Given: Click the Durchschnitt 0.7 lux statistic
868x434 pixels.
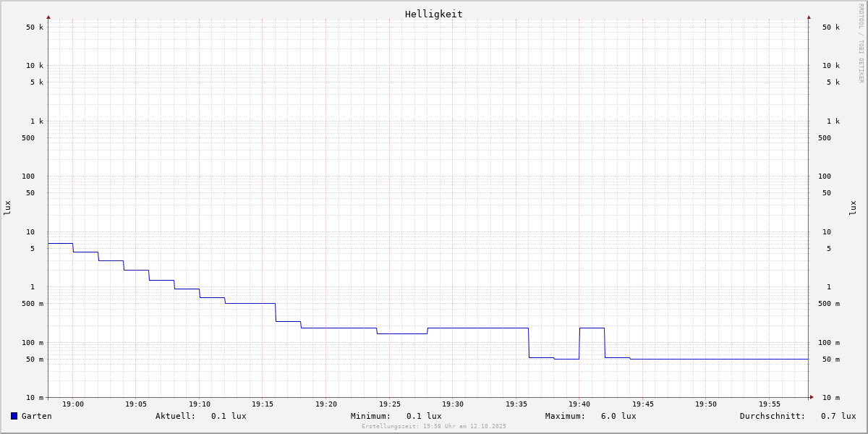Looking at the screenshot, I should (838, 416).
